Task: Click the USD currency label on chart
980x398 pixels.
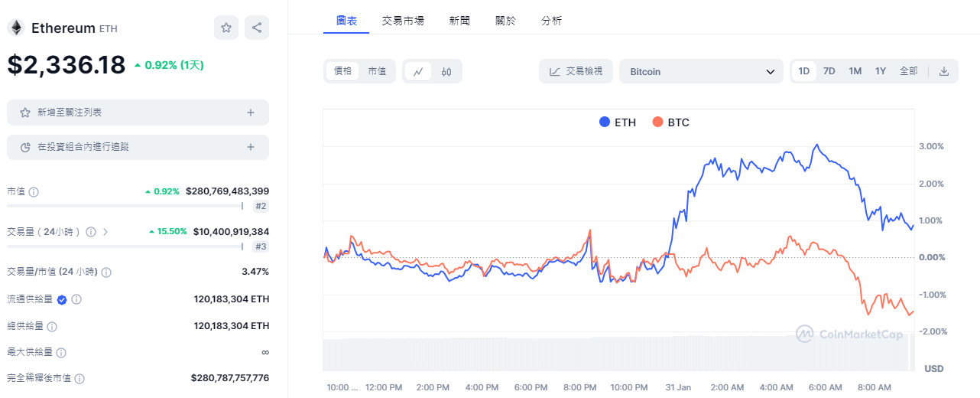Action: pos(933,369)
